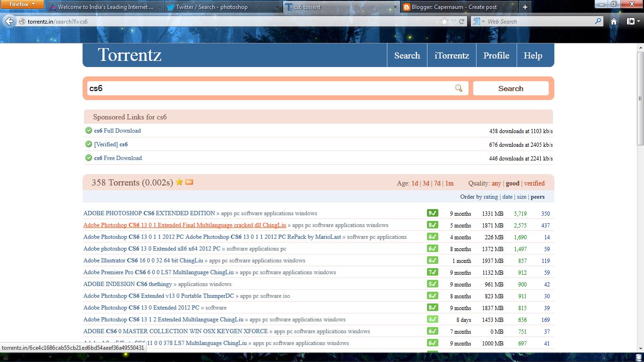The width and height of the screenshot is (644, 362).
Task: Open the Firefox home page icon
Action: 614,21
